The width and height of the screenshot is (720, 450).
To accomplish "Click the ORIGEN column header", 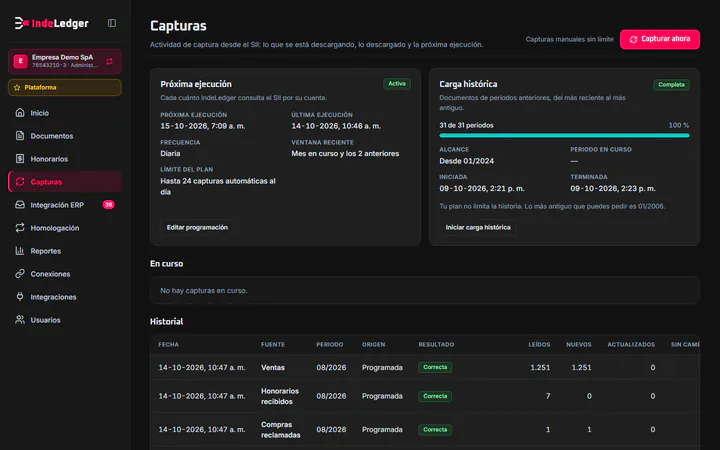I will [373, 344].
